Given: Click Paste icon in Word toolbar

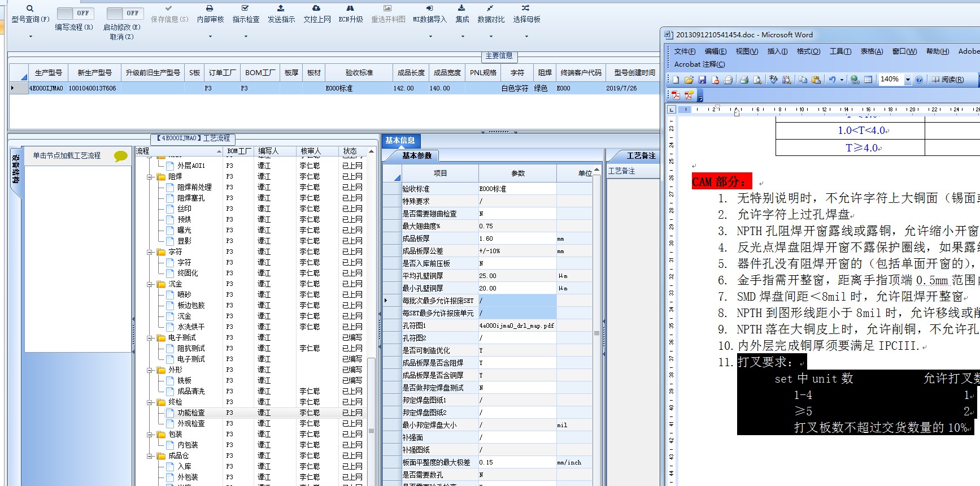Looking at the screenshot, I should coord(816,80).
